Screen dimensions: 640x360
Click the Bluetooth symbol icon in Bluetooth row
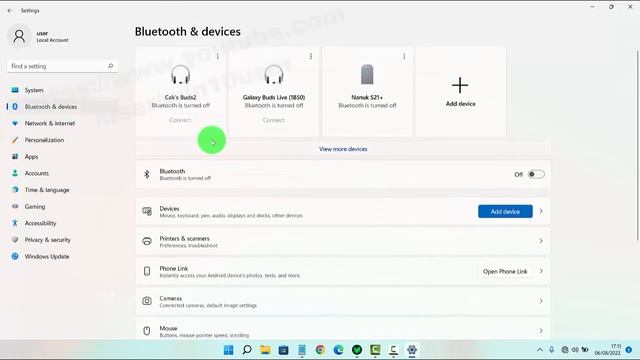point(147,174)
